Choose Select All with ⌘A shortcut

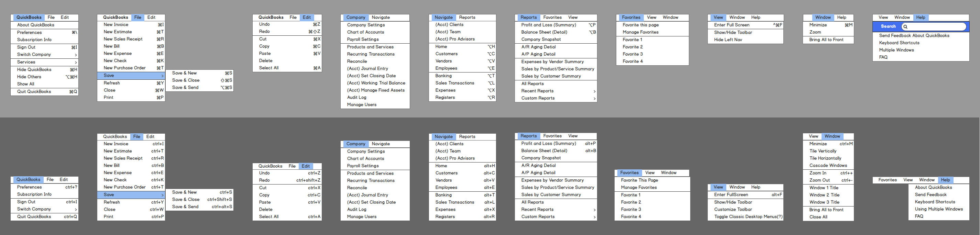coord(287,68)
